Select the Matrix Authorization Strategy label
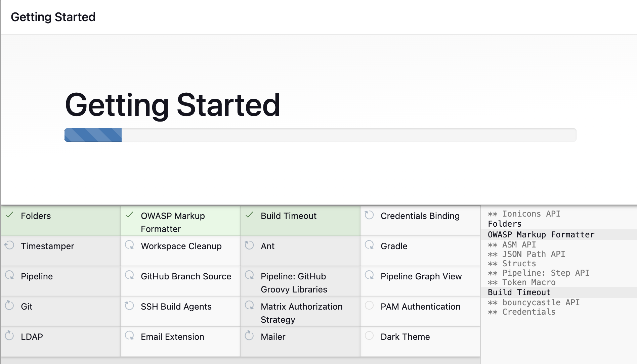The image size is (637, 364). tap(301, 313)
